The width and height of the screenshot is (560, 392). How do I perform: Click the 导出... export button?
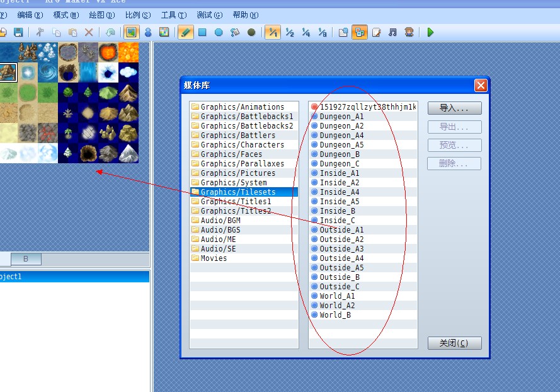[454, 127]
